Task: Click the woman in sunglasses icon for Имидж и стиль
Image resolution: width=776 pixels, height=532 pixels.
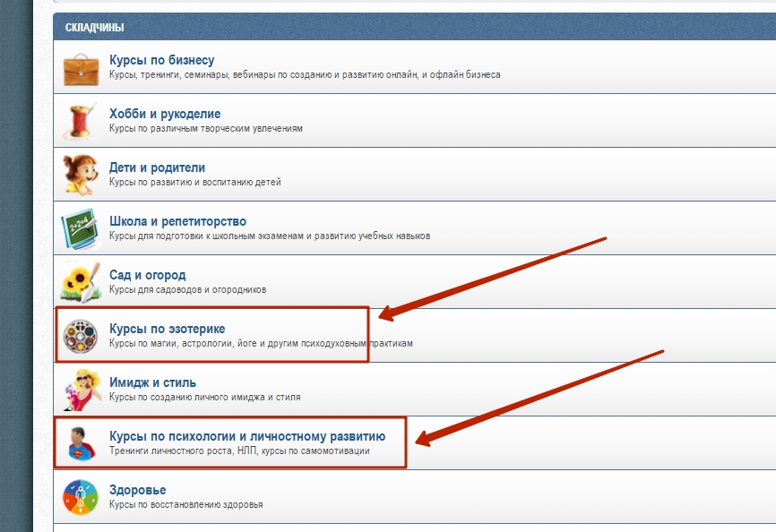Action: pos(80,390)
